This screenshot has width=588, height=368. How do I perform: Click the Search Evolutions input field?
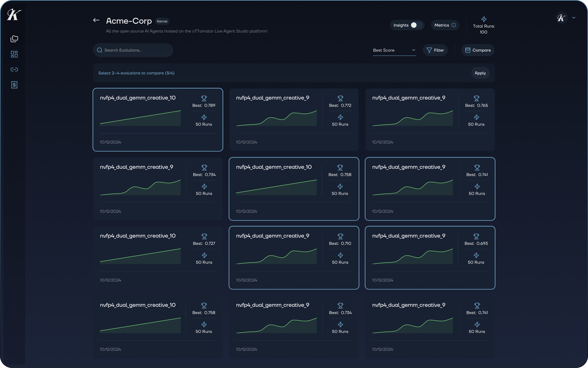click(136, 50)
